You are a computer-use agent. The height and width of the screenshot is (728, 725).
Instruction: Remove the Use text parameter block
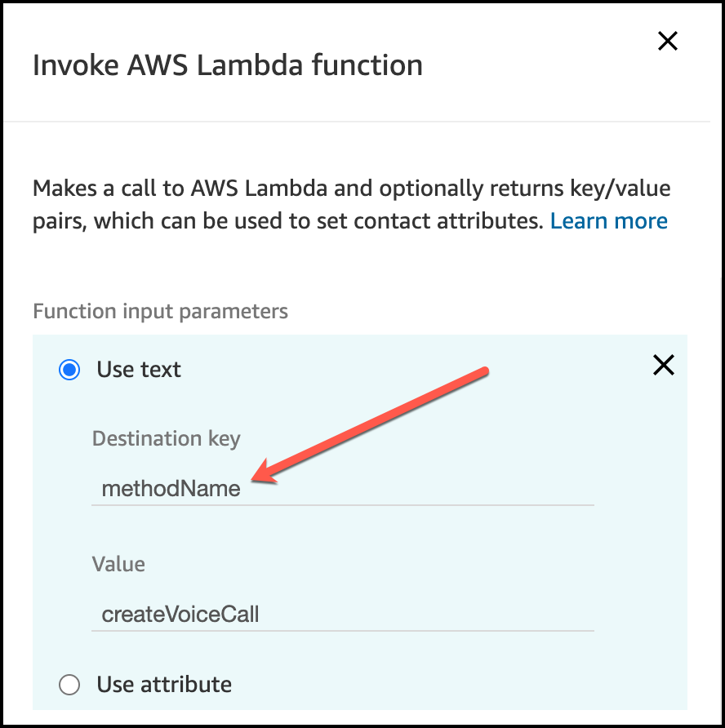point(664,366)
